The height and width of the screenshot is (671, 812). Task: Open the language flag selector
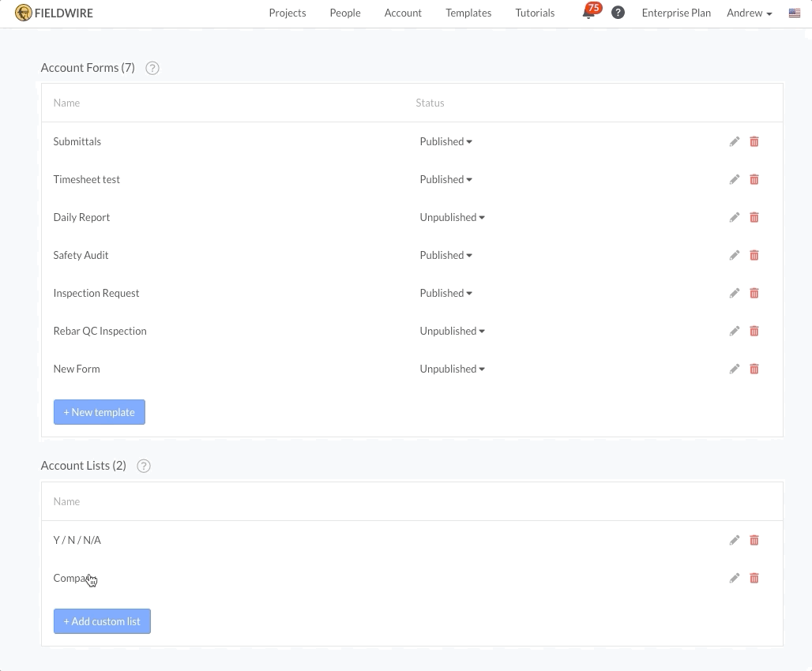tap(795, 13)
